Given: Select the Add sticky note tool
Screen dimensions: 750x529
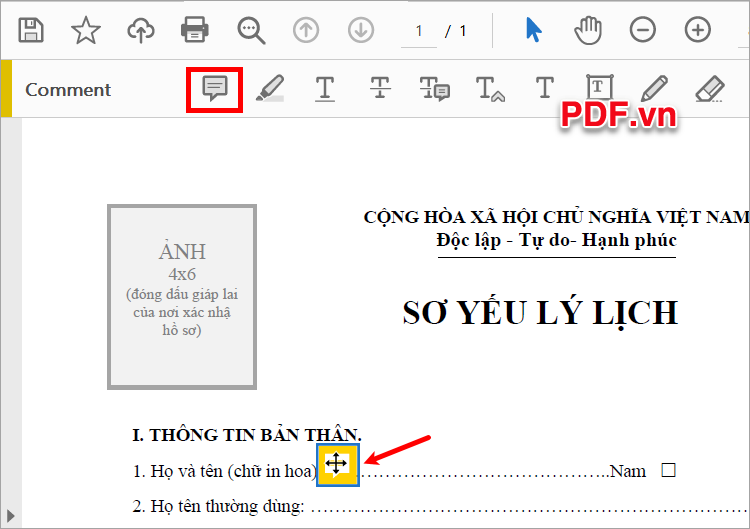Looking at the screenshot, I should 215,88.
